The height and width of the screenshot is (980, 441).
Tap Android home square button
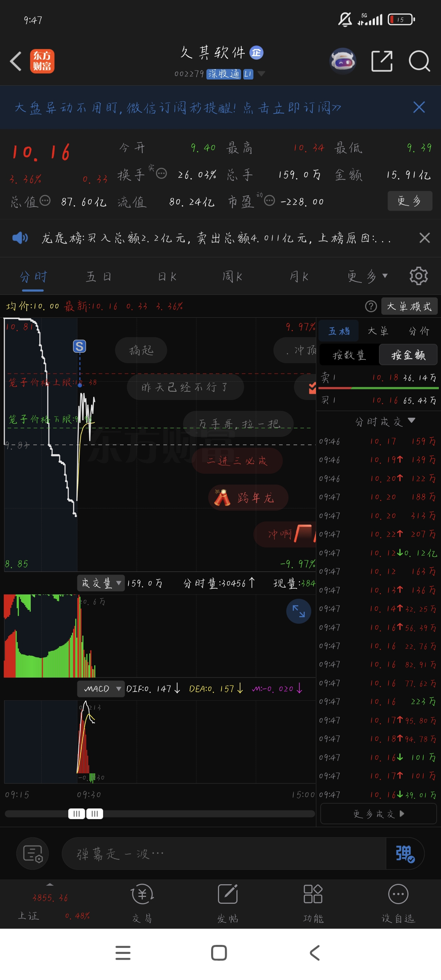[219, 953]
